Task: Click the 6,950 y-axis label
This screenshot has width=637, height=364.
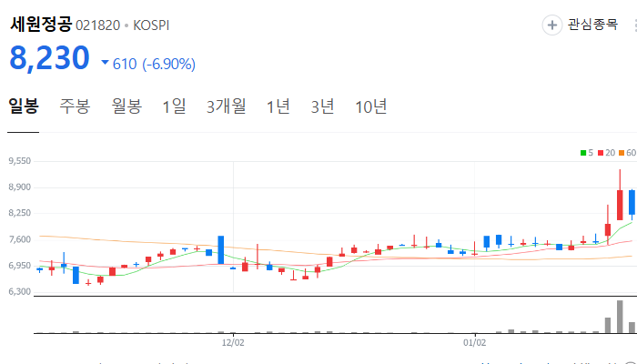Action: [19, 266]
